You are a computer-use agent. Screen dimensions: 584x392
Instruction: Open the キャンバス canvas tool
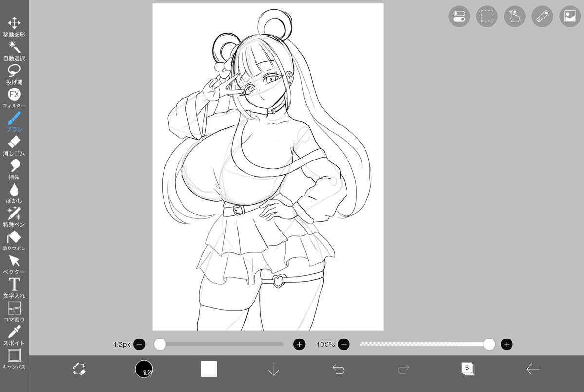click(x=14, y=360)
